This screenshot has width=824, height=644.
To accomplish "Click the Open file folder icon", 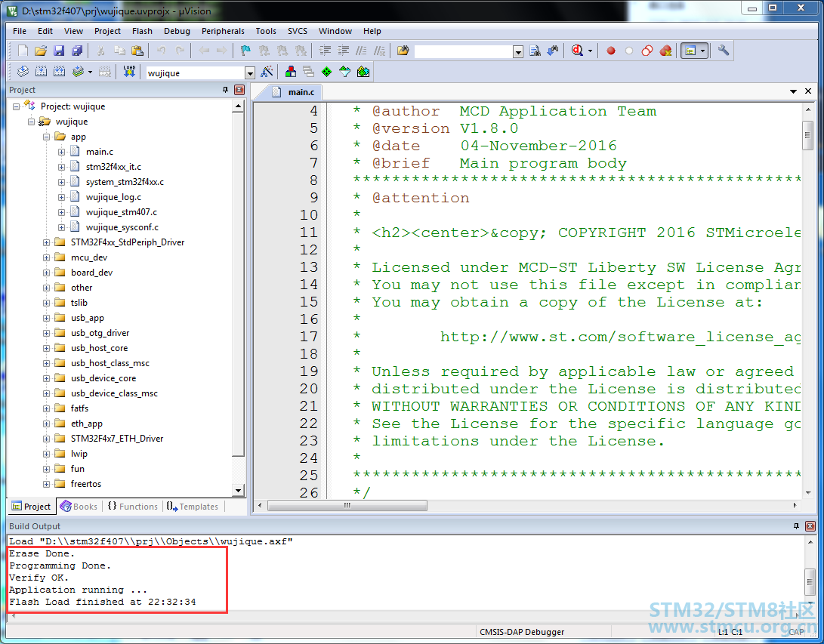I will coord(41,51).
